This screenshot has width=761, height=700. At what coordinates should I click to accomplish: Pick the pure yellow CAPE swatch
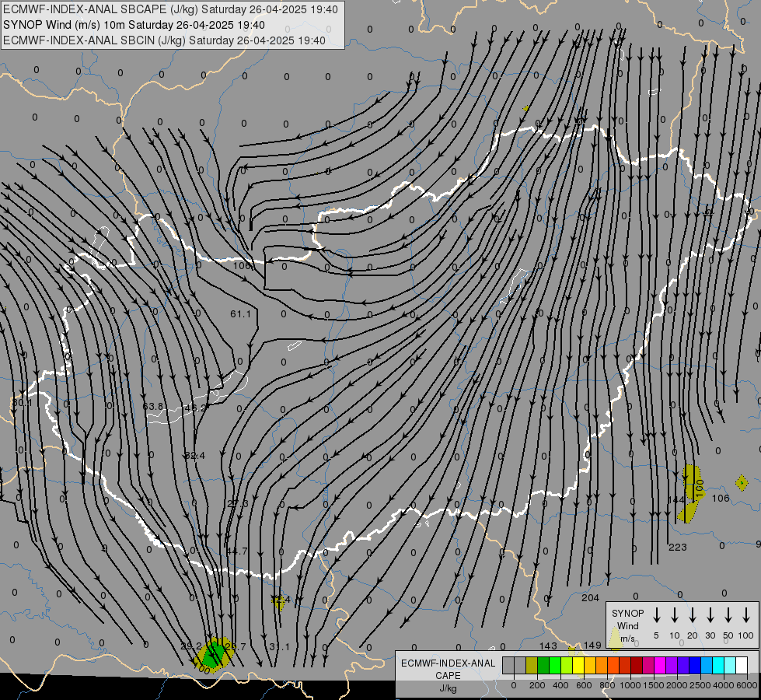(578, 666)
